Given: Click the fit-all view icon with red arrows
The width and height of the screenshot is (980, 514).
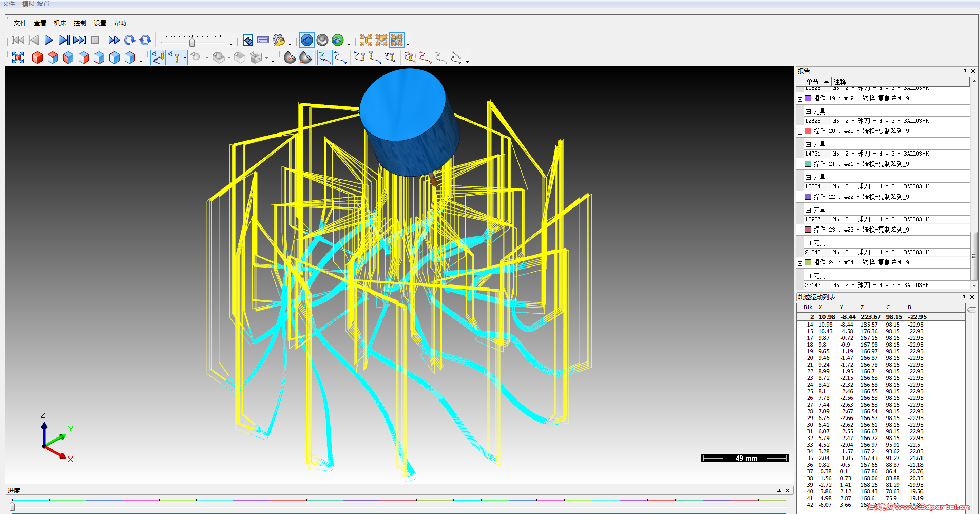Looking at the screenshot, I should point(18,58).
